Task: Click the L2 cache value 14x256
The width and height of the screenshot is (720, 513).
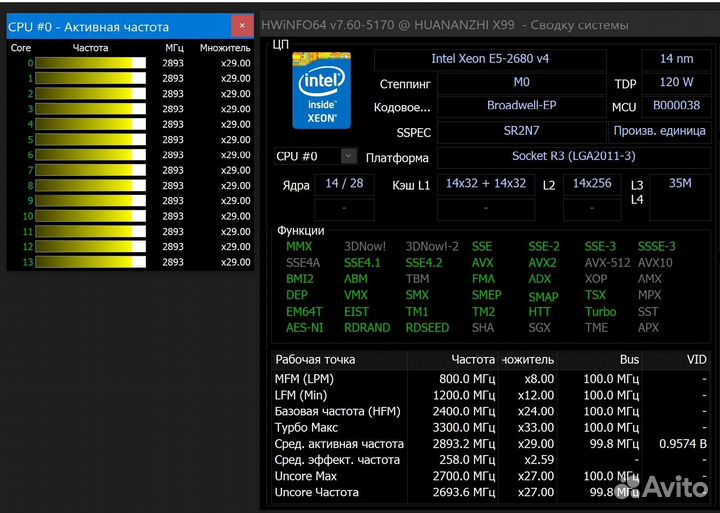Action: point(592,184)
